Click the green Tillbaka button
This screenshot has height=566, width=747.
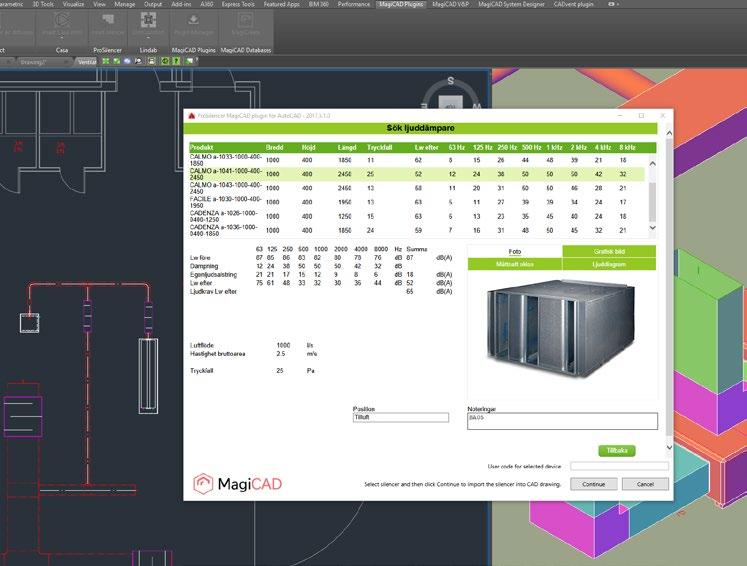tap(616, 450)
